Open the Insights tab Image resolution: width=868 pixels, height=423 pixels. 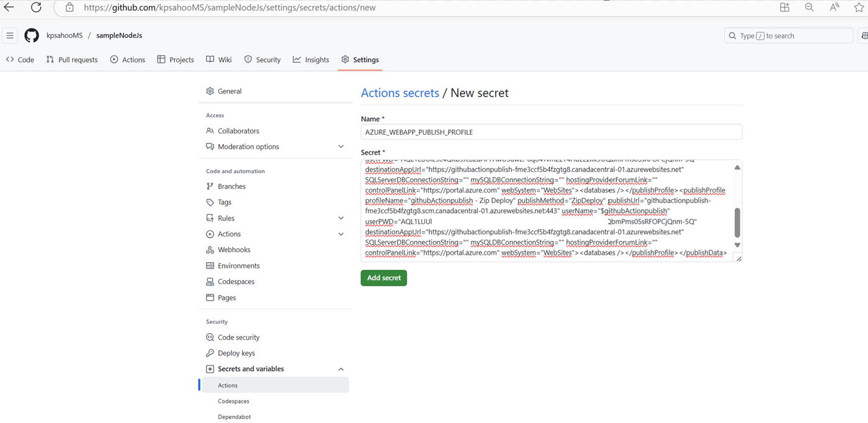coord(311,60)
